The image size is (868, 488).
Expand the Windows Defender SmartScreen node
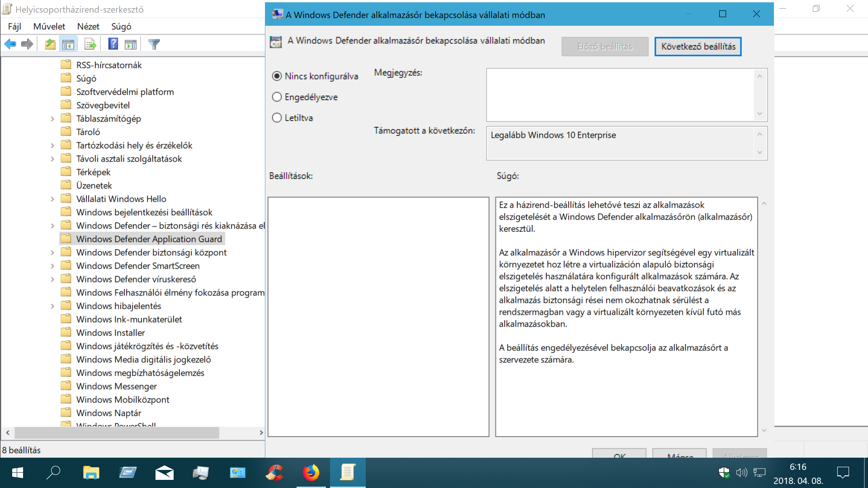pyautogui.click(x=52, y=266)
